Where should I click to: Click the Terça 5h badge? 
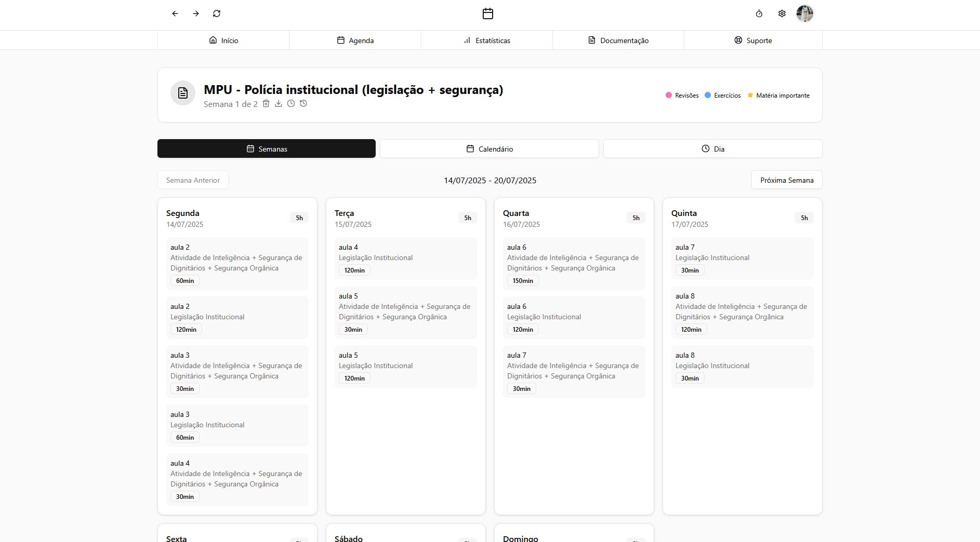click(x=468, y=218)
